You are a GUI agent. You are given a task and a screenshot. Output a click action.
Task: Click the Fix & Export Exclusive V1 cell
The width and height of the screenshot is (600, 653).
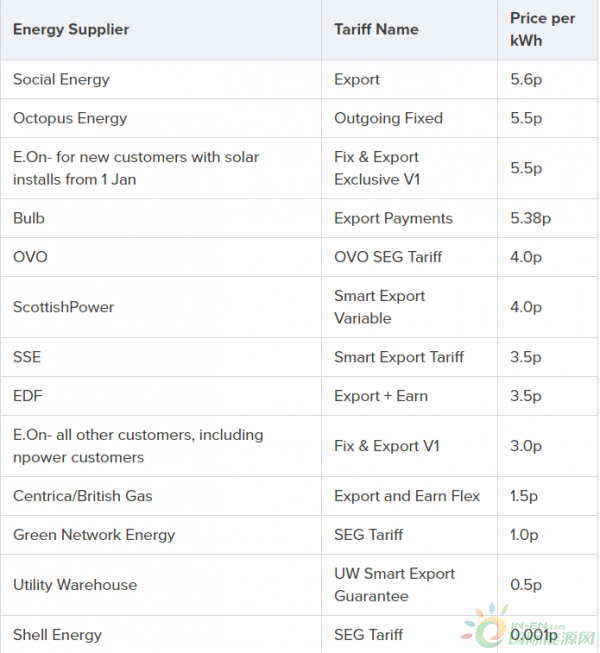click(x=409, y=168)
